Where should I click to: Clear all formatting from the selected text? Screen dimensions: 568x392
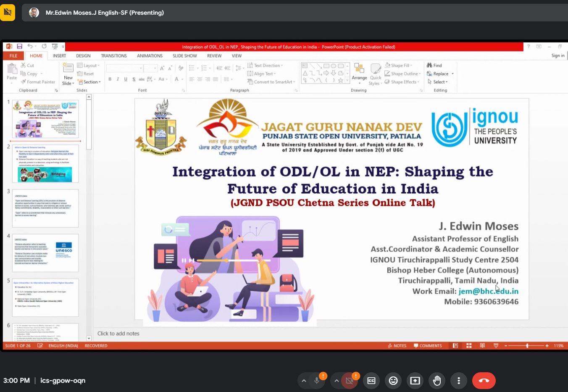coord(181,68)
